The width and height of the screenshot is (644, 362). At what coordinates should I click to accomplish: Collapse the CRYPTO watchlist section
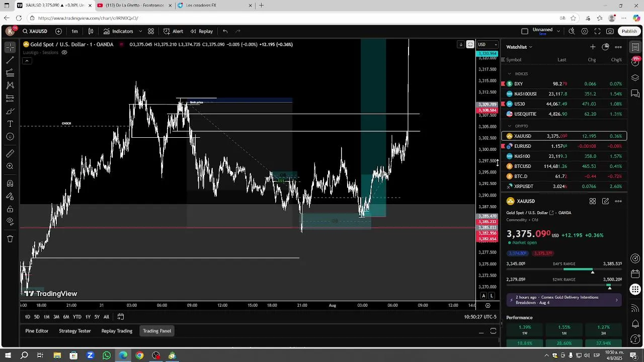[x=509, y=126]
